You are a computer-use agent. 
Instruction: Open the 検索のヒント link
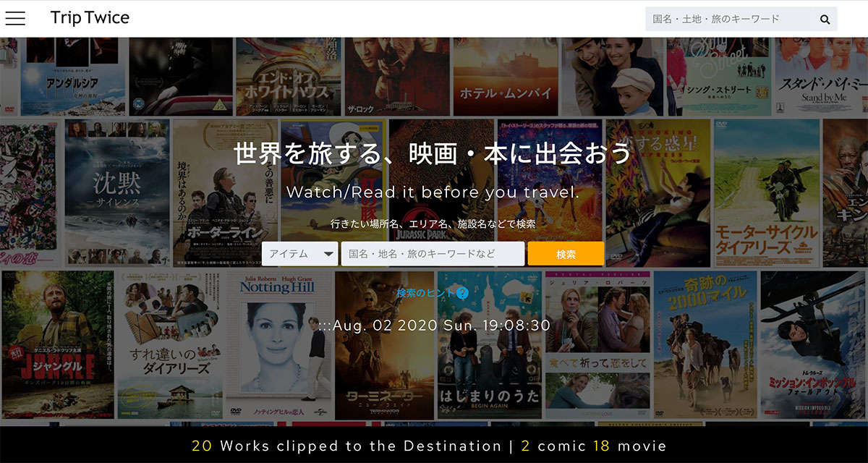coord(426,293)
